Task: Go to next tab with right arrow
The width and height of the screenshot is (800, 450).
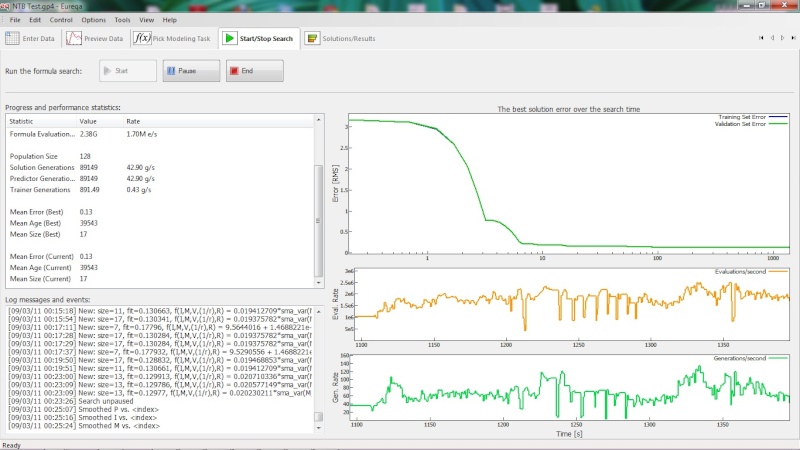Action: [782, 38]
